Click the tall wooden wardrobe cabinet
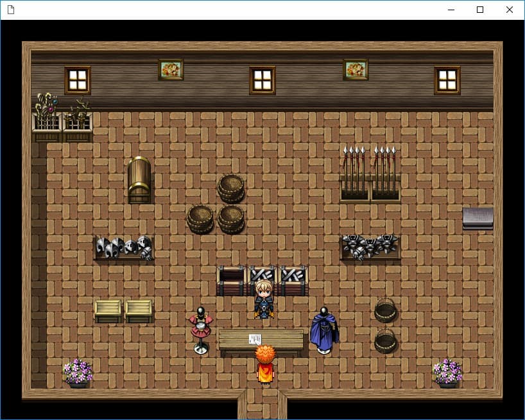The width and height of the screenshot is (525, 420). [x=139, y=180]
